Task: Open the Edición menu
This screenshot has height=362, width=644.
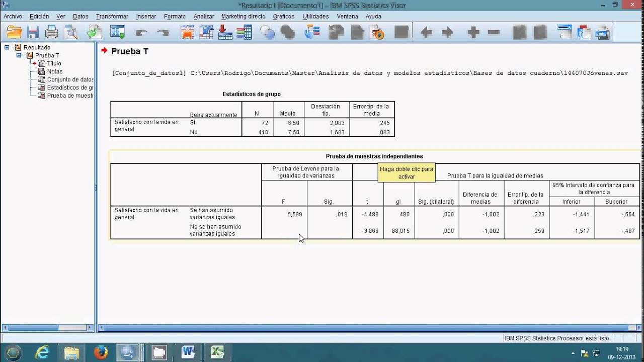Action: (39, 17)
